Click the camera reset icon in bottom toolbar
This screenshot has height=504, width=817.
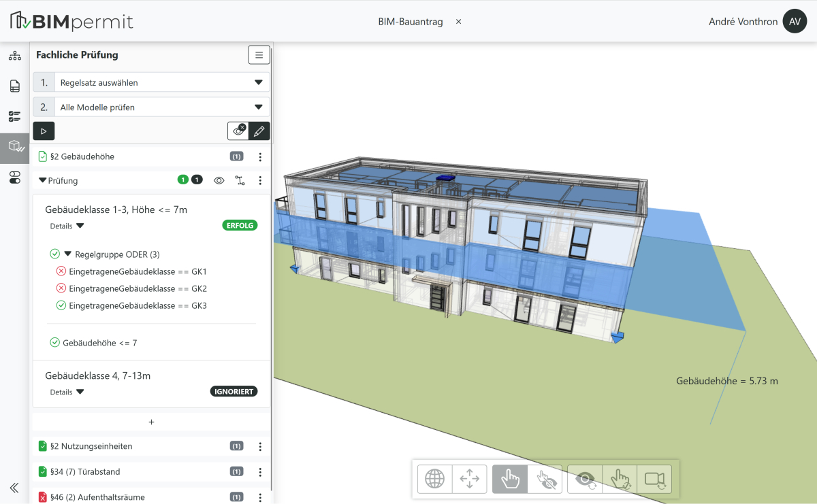click(654, 479)
